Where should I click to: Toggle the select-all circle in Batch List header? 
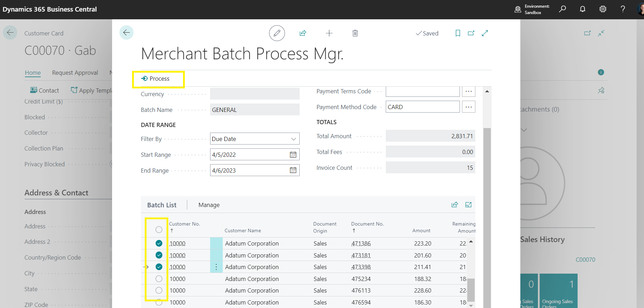click(x=159, y=230)
